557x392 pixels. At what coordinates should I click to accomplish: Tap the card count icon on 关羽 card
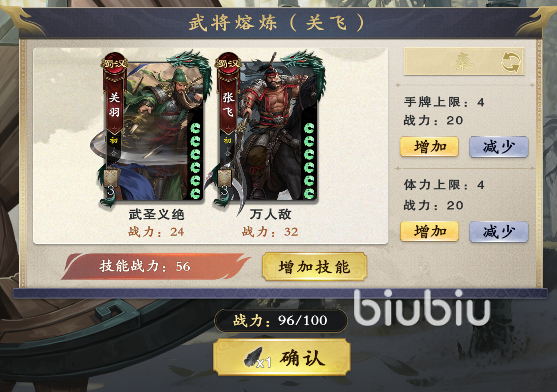point(111,182)
